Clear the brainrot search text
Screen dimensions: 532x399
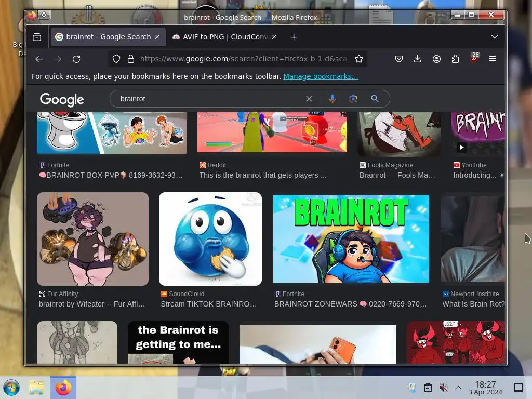tap(309, 99)
